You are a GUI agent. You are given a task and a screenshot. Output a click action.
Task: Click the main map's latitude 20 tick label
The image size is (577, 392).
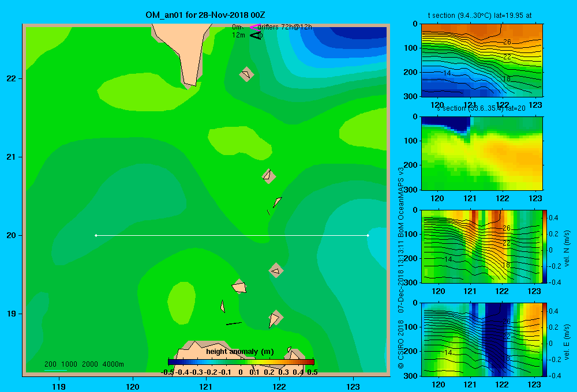[12, 235]
